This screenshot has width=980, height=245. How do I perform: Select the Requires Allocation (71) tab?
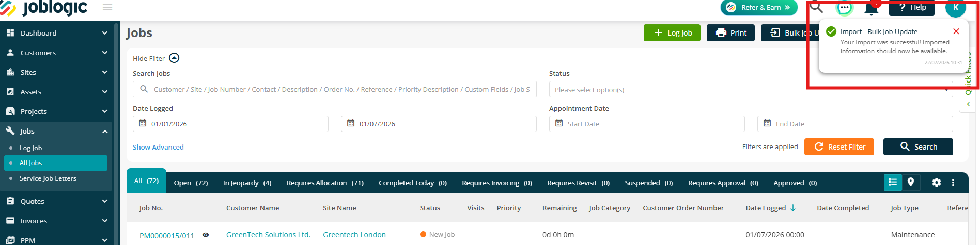click(x=325, y=183)
